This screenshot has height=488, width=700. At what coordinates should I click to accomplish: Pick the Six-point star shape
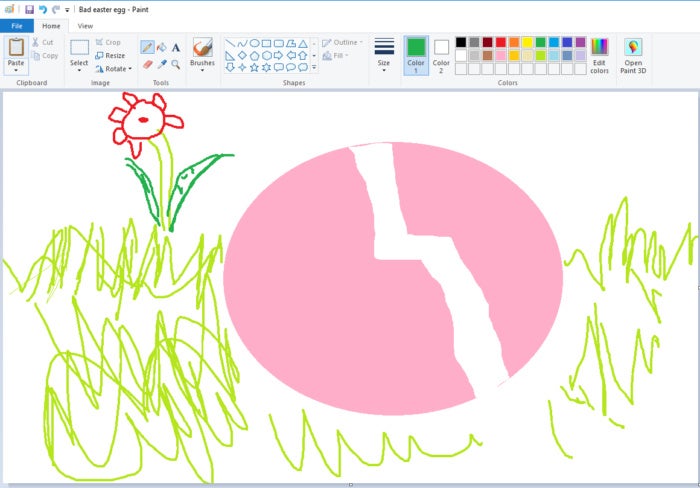coord(267,67)
